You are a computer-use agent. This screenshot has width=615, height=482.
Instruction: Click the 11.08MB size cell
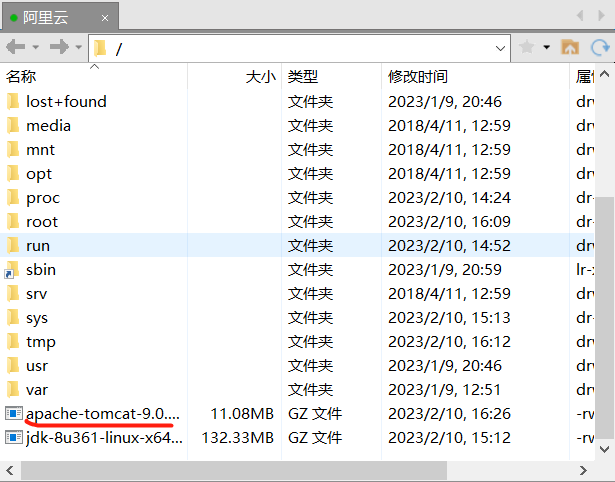(242, 414)
